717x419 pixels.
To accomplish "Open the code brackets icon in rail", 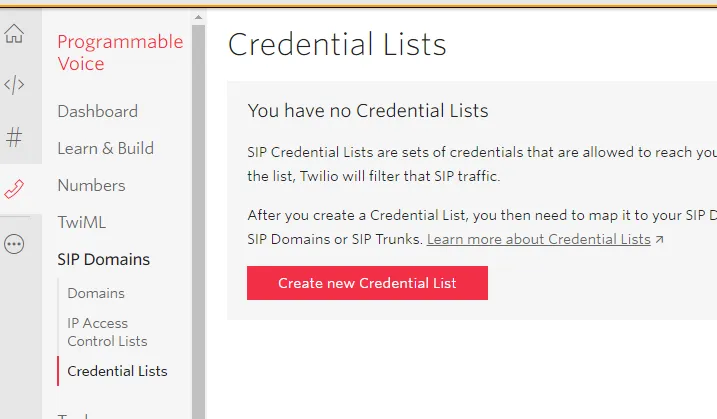I will point(14,85).
